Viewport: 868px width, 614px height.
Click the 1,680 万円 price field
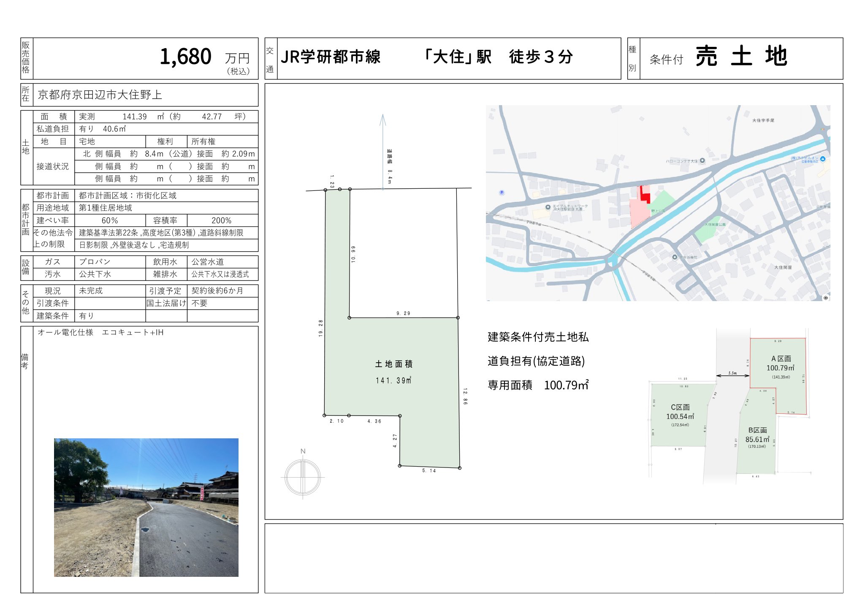tap(186, 57)
